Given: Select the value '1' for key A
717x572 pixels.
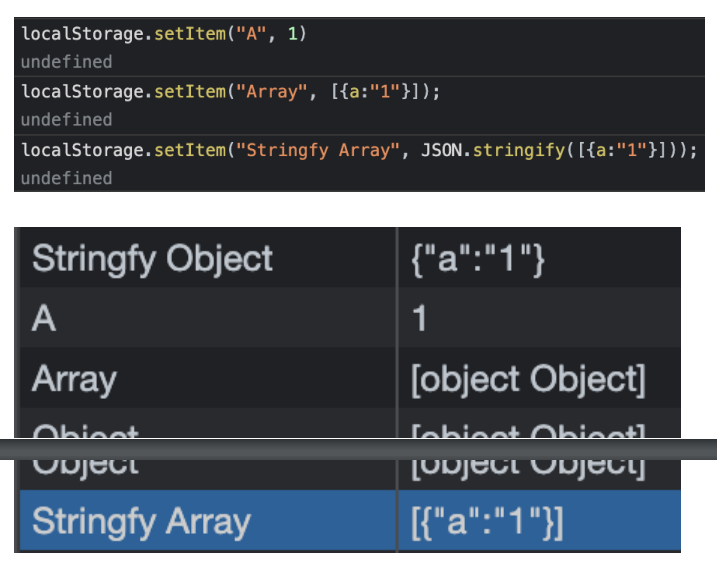Looking at the screenshot, I should pyautogui.click(x=540, y=317).
